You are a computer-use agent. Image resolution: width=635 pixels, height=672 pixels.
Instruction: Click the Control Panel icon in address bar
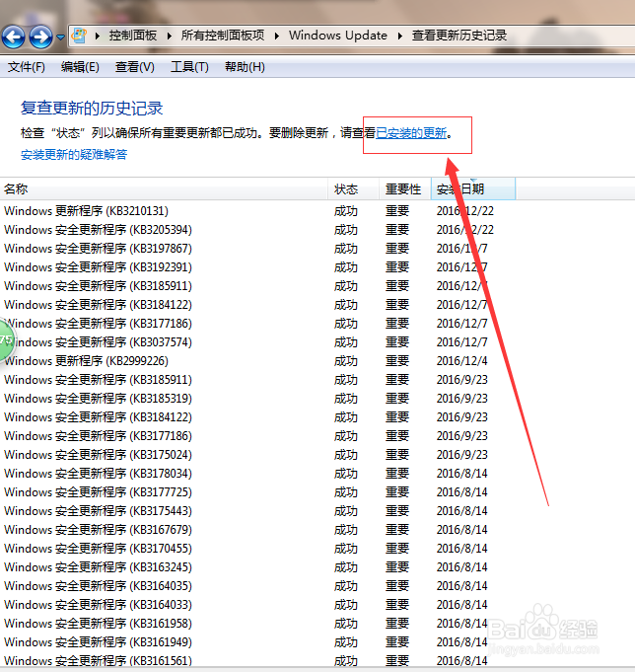pyautogui.click(x=79, y=36)
